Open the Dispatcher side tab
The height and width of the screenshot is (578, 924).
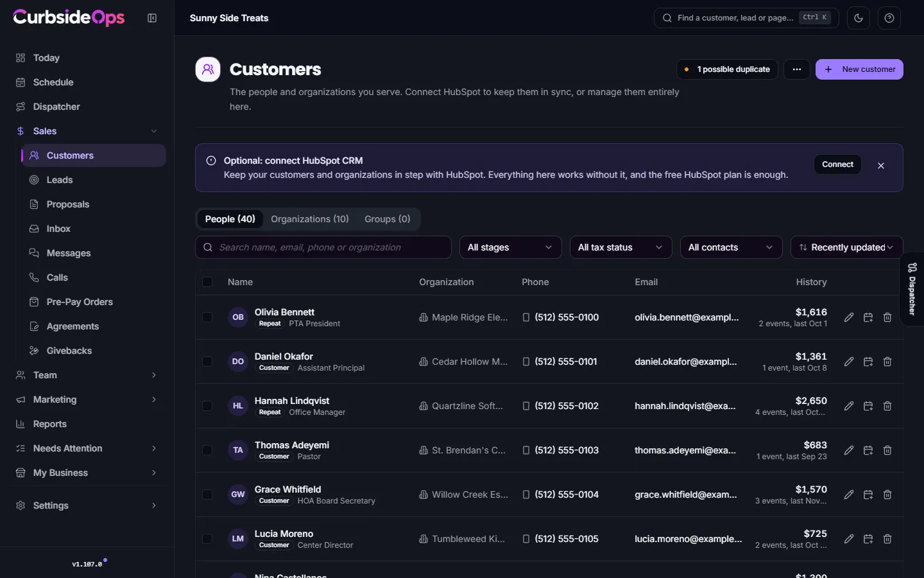coord(912,289)
